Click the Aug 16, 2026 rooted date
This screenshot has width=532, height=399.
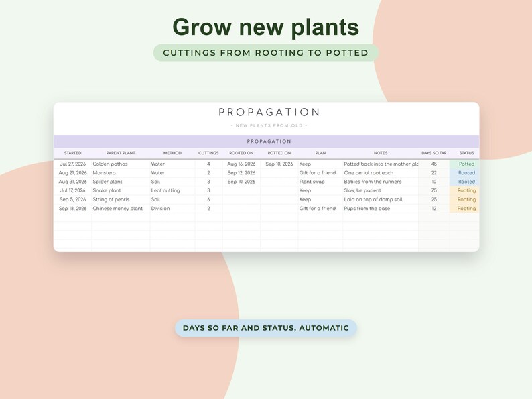click(241, 164)
